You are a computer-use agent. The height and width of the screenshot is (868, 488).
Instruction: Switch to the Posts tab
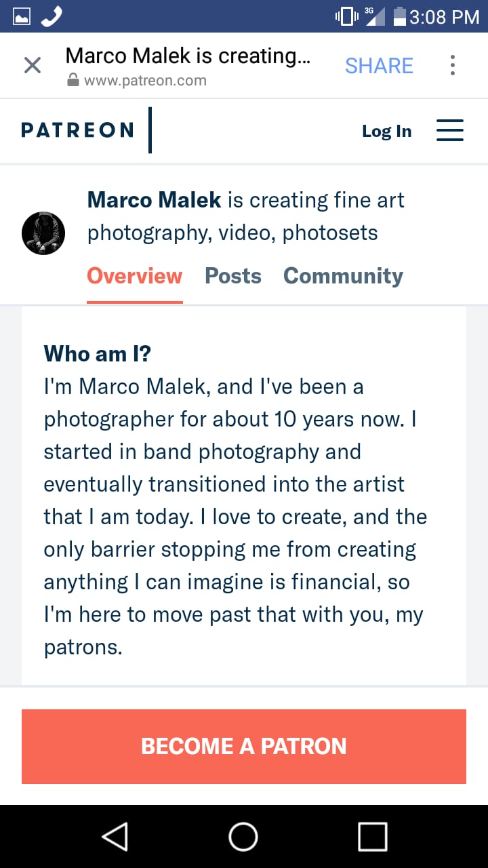(x=232, y=276)
